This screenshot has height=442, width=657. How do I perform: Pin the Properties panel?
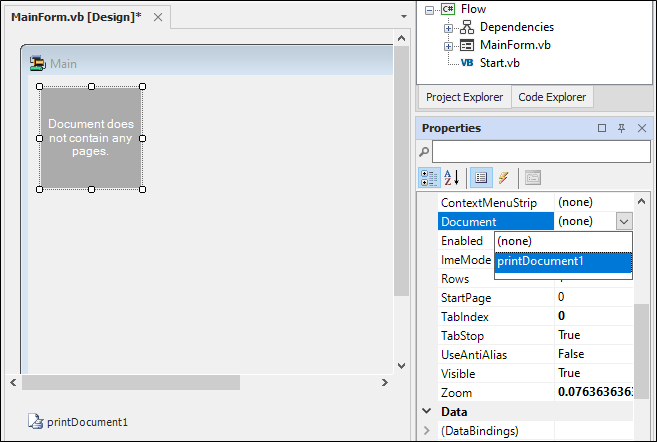(x=621, y=128)
